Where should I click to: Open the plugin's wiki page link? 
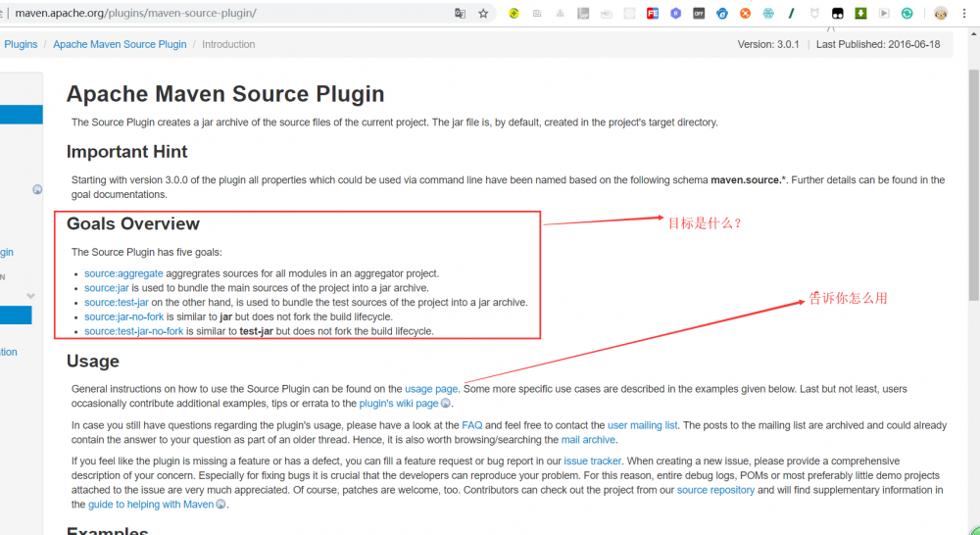399,403
